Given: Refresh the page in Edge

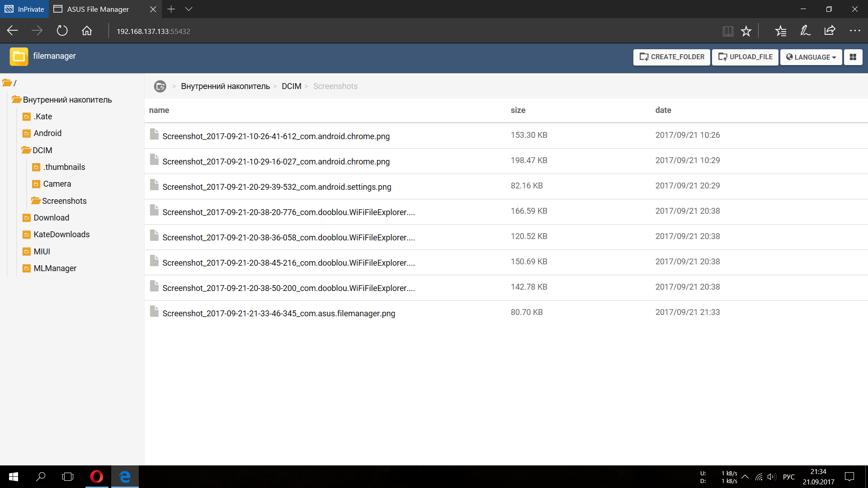Looking at the screenshot, I should pos(62,31).
